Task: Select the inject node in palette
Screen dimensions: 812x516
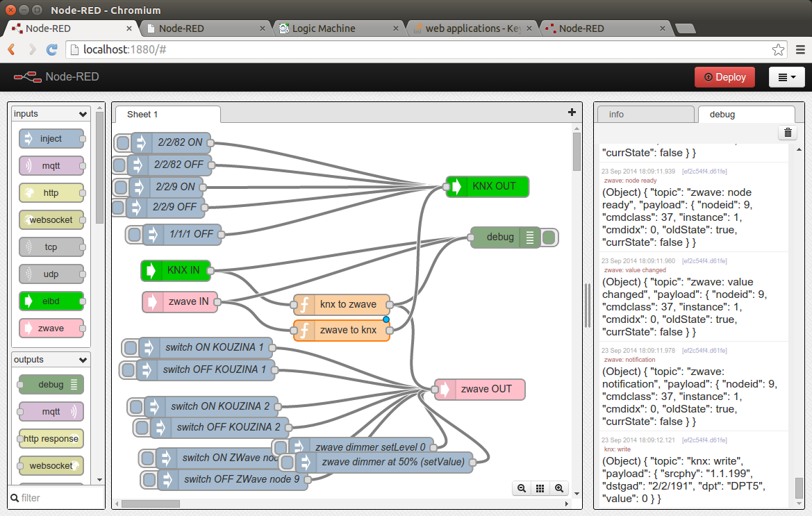Action: 51,139
